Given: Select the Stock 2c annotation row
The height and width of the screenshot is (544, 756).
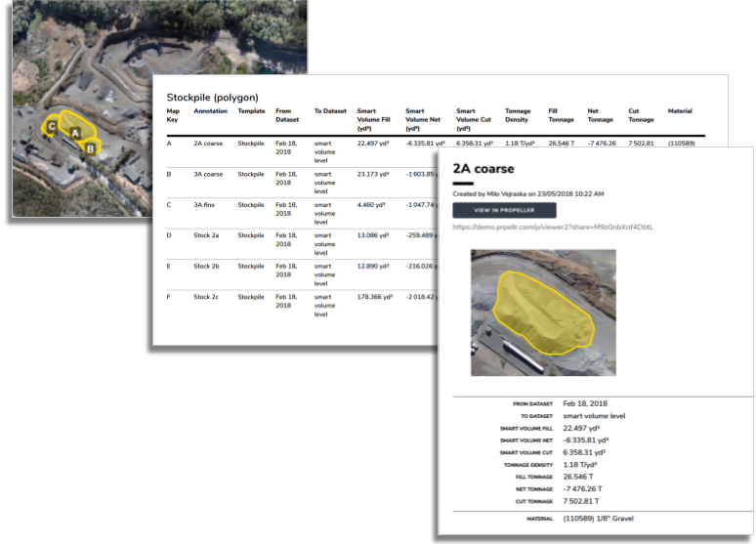Looking at the screenshot, I should [206, 297].
